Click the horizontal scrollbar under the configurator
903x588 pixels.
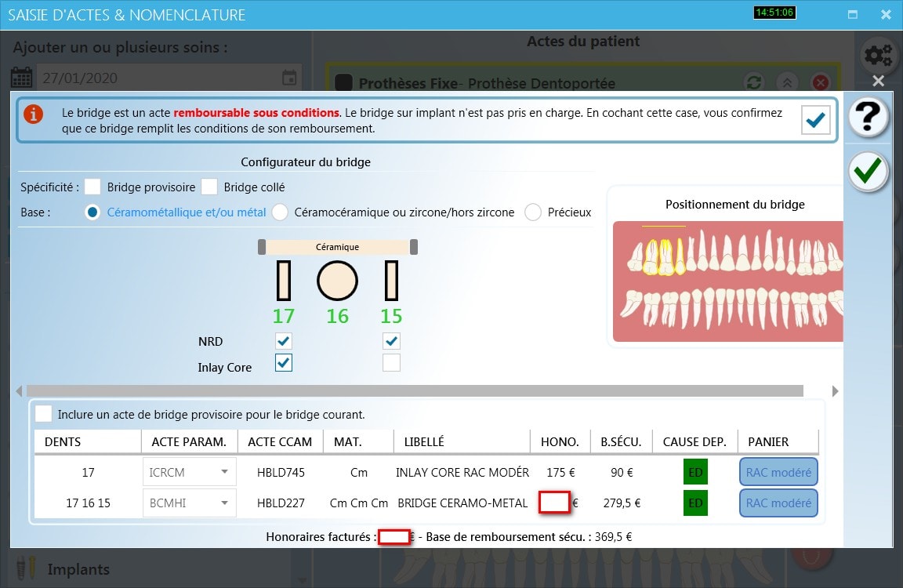click(x=415, y=390)
